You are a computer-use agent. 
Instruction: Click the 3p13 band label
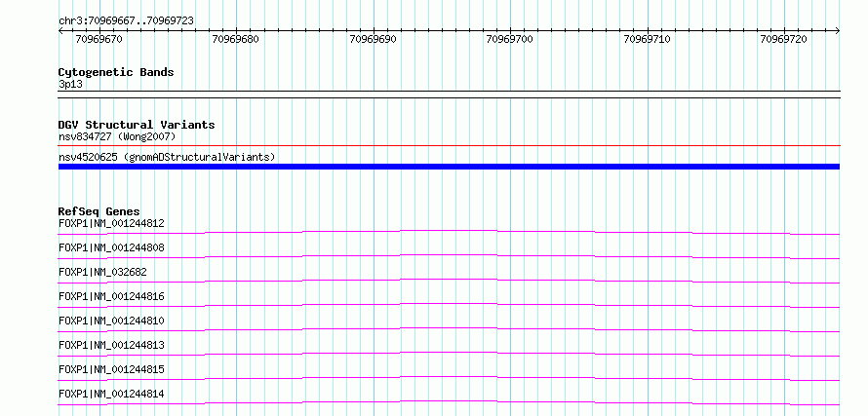click(70, 85)
